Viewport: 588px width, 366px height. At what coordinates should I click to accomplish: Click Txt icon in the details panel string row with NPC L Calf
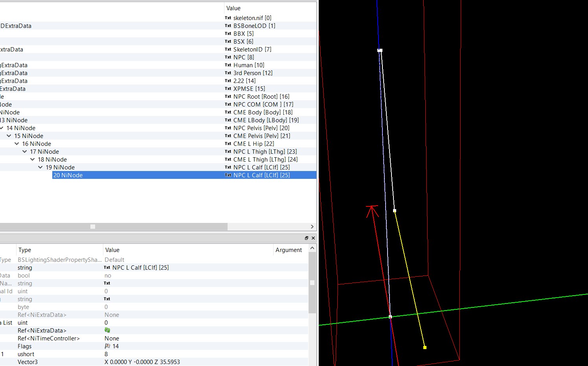pyautogui.click(x=107, y=268)
